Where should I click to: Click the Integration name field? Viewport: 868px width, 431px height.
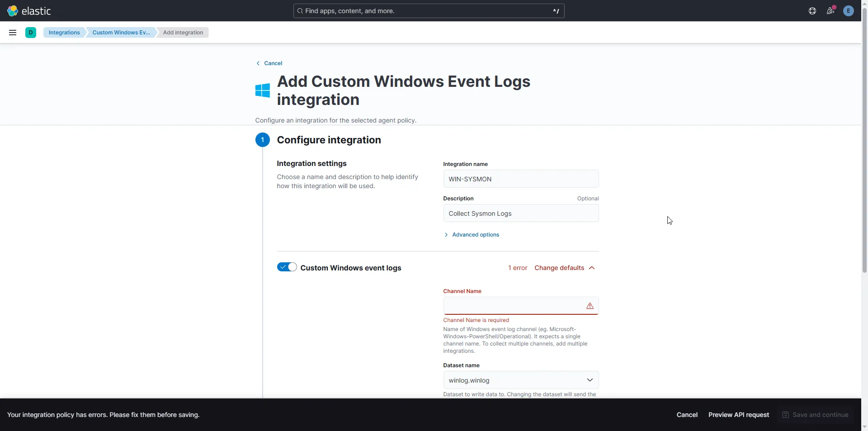[x=521, y=179]
